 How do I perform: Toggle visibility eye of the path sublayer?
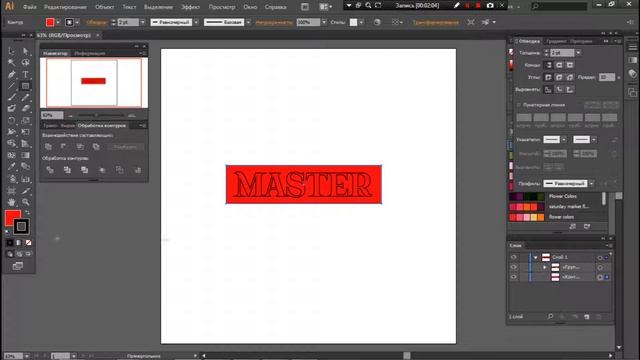click(x=513, y=277)
